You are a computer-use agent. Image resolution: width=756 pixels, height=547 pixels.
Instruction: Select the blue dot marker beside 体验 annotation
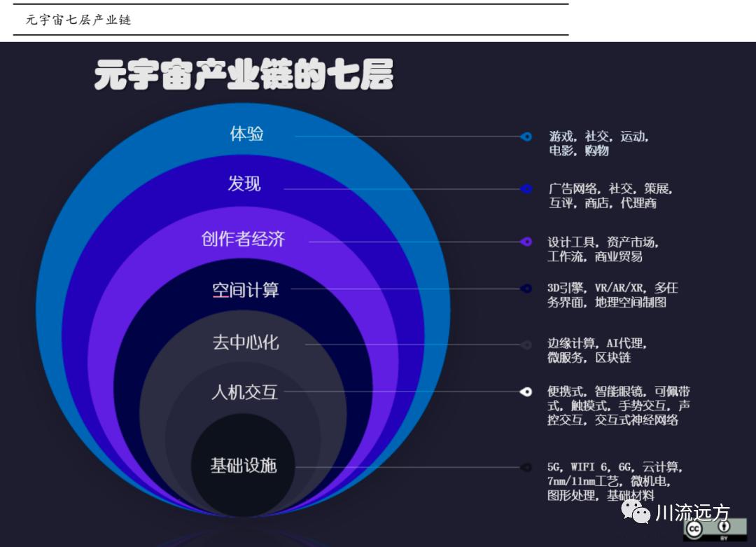point(526,137)
